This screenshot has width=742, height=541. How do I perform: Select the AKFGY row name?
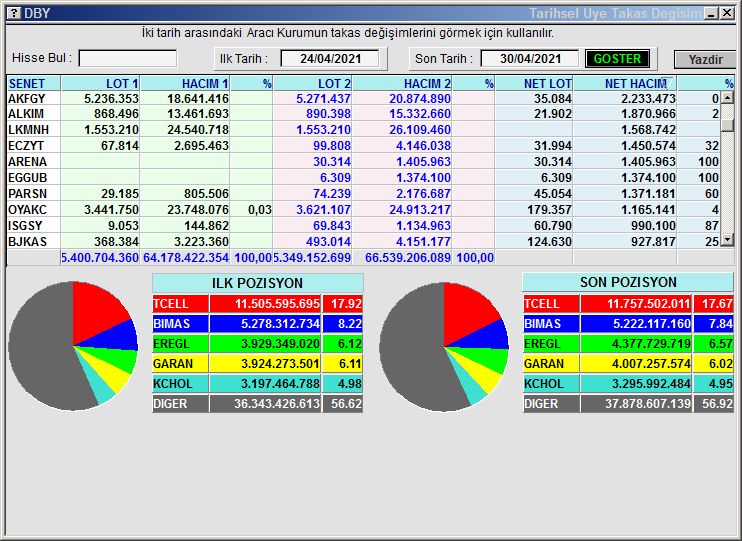(26, 98)
